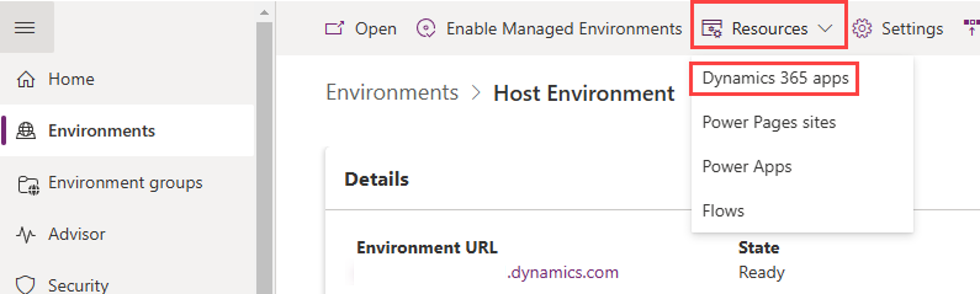Select Power Apps in Resources menu
Viewport: 980px width, 294px height.
(x=747, y=167)
